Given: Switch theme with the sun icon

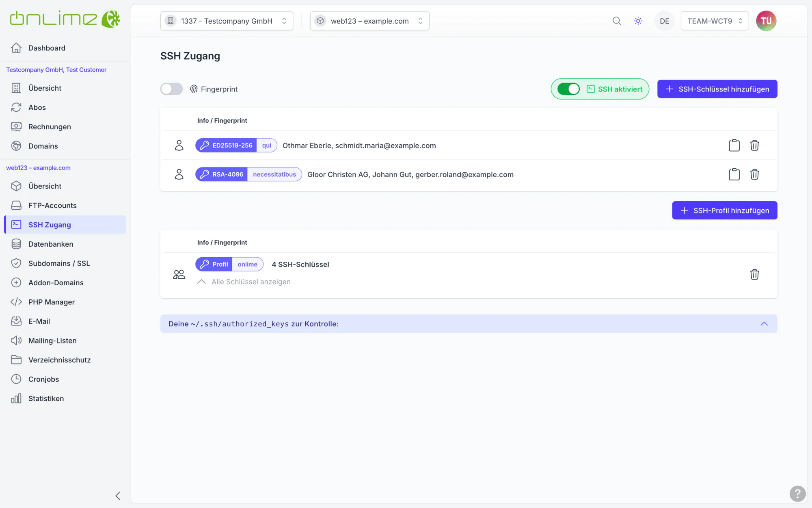Looking at the screenshot, I should point(638,21).
